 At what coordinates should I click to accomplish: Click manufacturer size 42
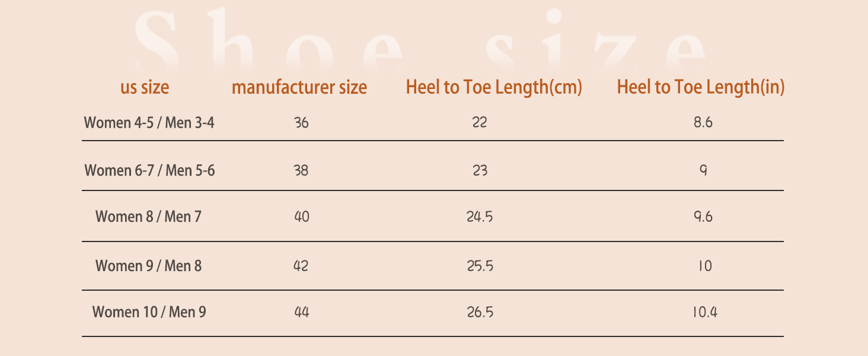point(301,266)
